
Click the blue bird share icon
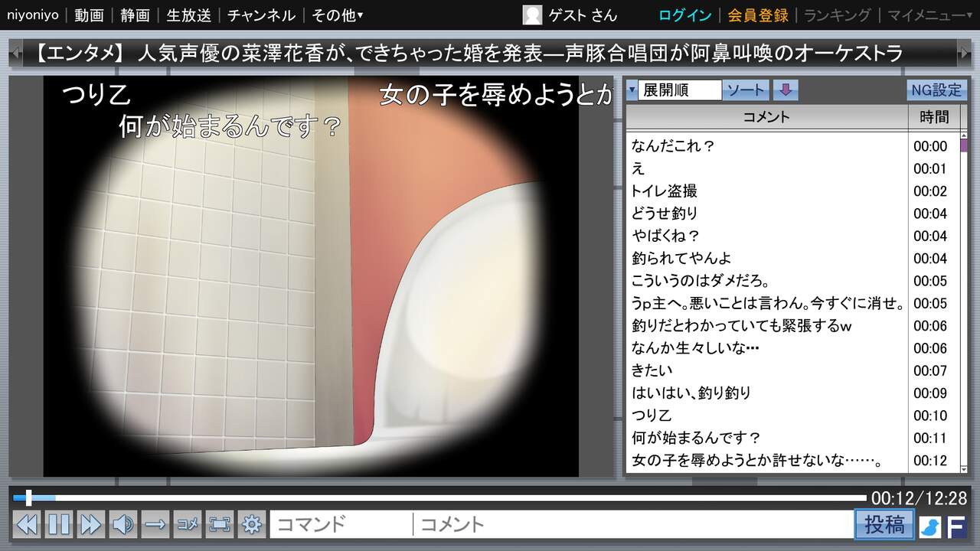[929, 526]
